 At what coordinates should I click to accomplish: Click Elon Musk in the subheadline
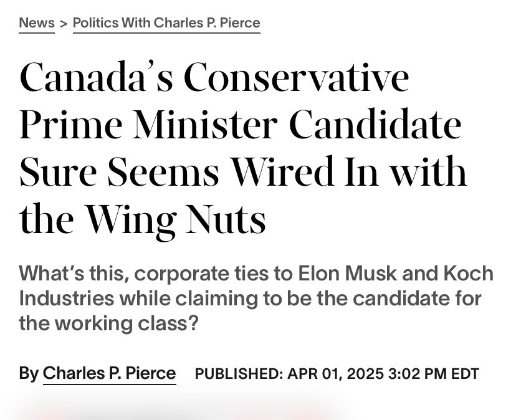pyautogui.click(x=347, y=273)
